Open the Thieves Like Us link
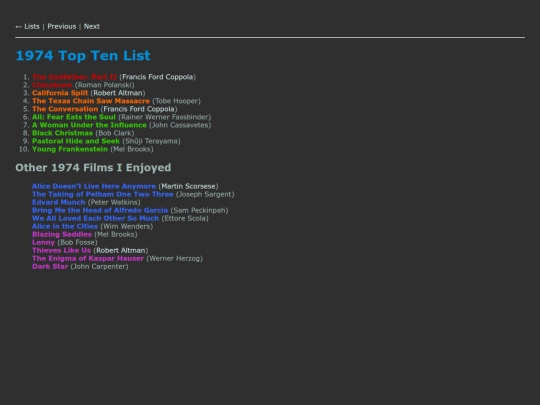The width and height of the screenshot is (540, 405). point(61,250)
